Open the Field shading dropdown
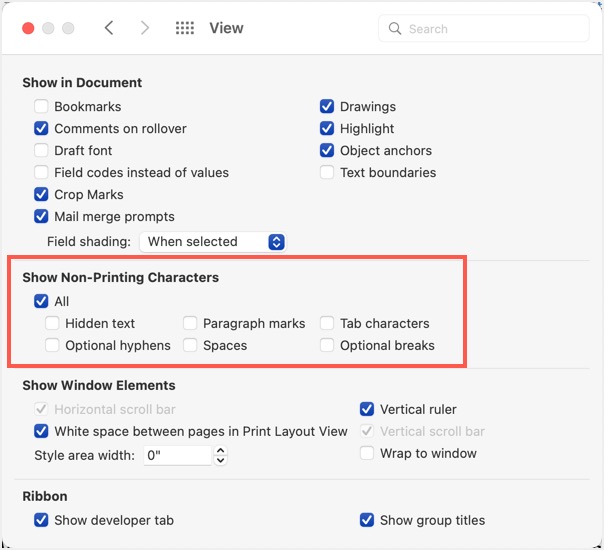The height and width of the screenshot is (550, 604). (213, 242)
